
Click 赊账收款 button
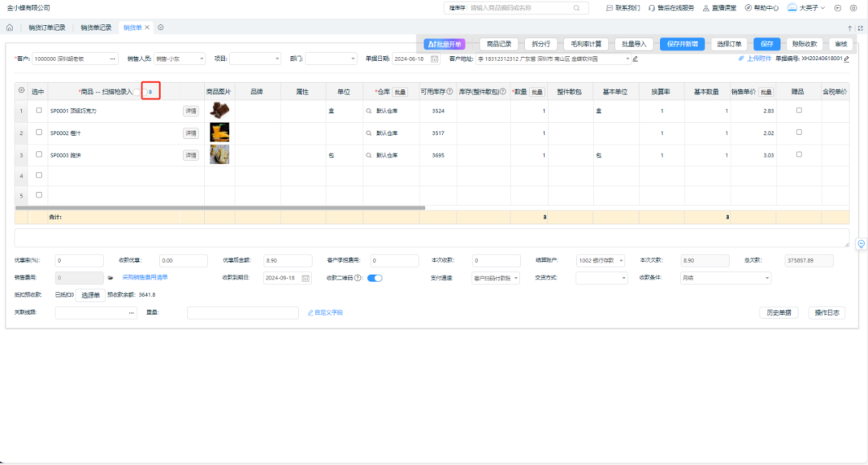pos(805,44)
